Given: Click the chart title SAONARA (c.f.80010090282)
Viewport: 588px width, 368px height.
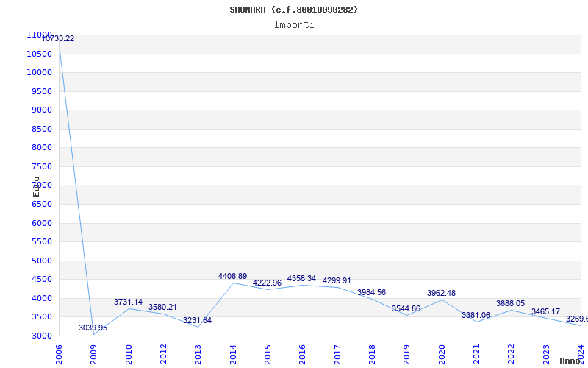Looking at the screenshot, I should (x=293, y=10).
